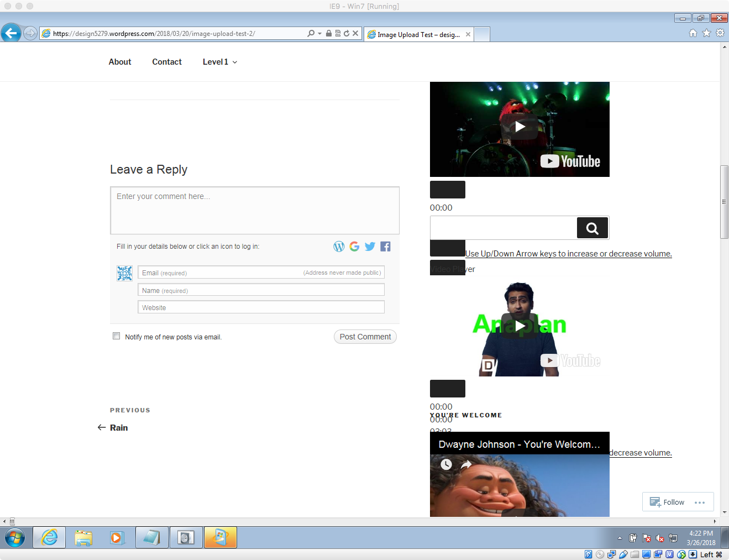Open Favorites star icon
This screenshot has width=729, height=560.
point(706,33)
